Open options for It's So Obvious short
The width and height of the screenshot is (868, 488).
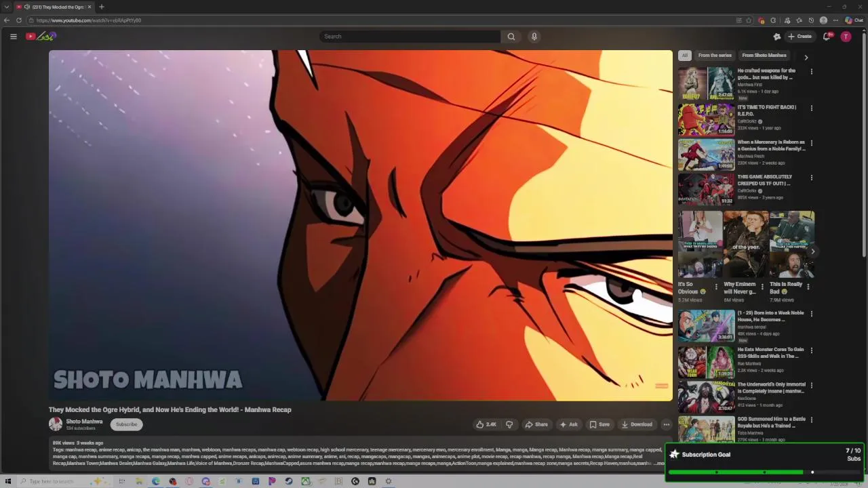(x=716, y=287)
